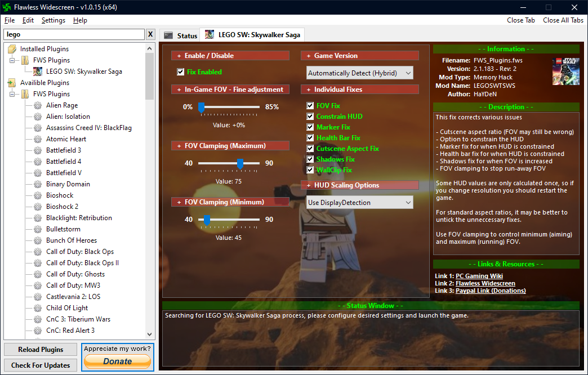Image resolution: width=588 pixels, height=375 pixels.
Task: Toggle the Shadows Fix checkbox
Action: coord(310,159)
